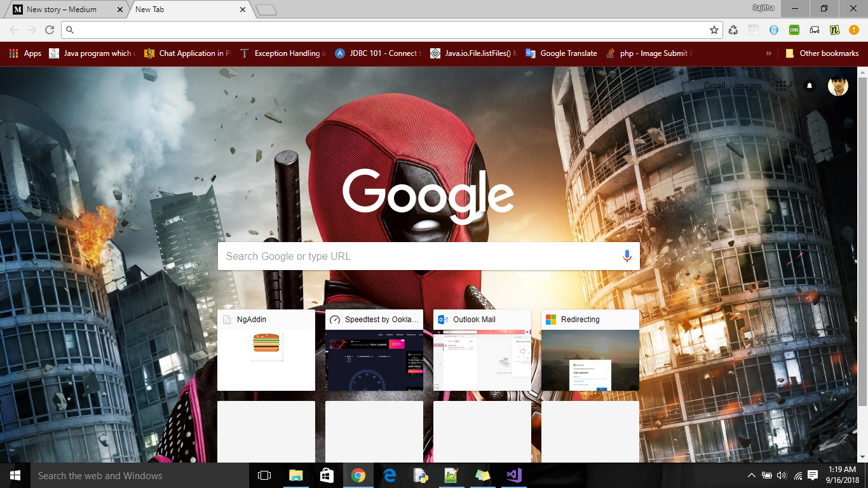Image resolution: width=868 pixels, height=488 pixels.
Task: Open the Java program bookmark
Action: 92,53
